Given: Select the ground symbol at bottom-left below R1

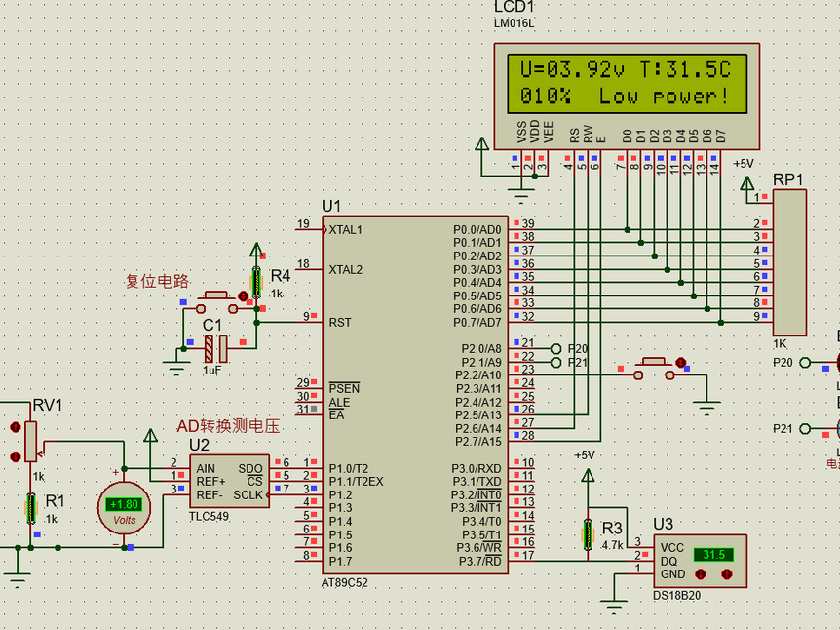Looking at the screenshot, I should click(18, 580).
